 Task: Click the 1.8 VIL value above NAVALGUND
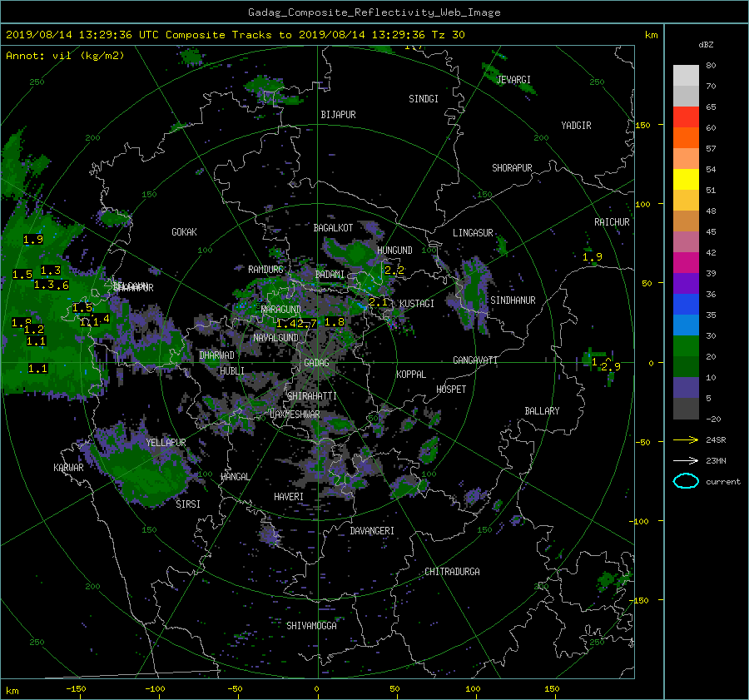coord(335,322)
